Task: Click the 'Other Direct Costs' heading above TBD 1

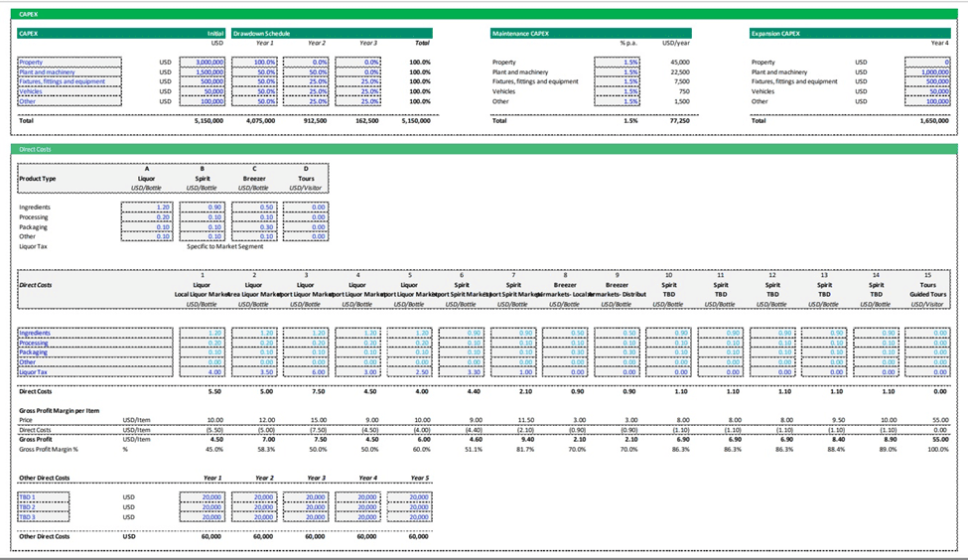Action: (45, 478)
